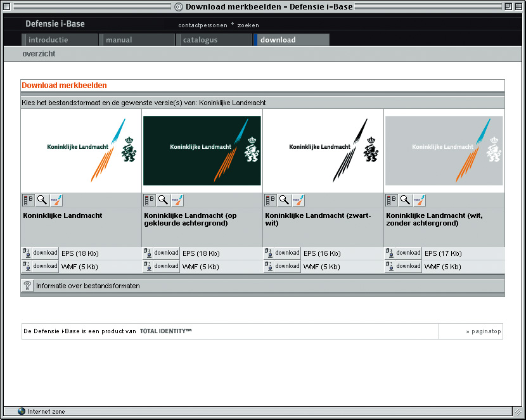This screenshot has width=526, height=420.
Task: Click the file icon left of the wit version's WMF download
Action: 390,267
